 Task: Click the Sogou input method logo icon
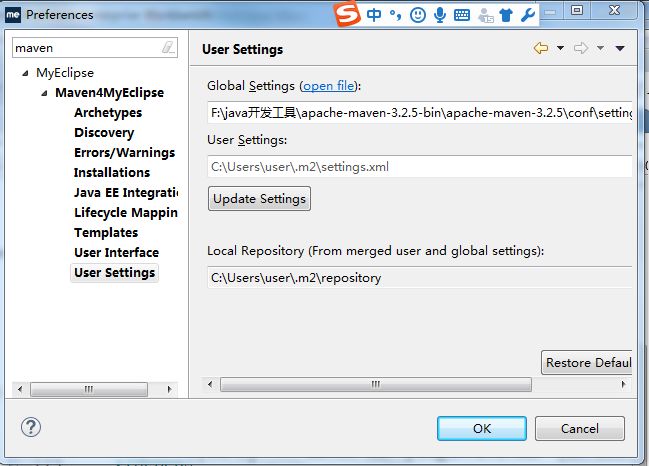click(346, 13)
